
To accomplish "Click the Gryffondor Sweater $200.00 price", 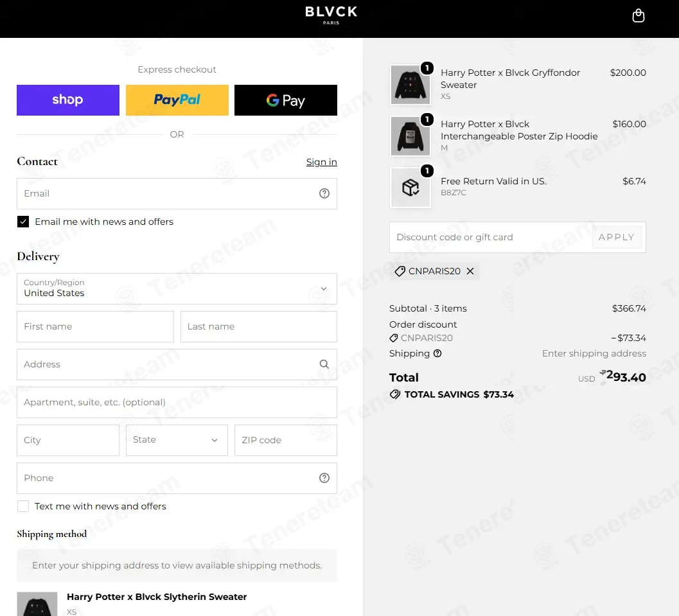I will (x=628, y=73).
